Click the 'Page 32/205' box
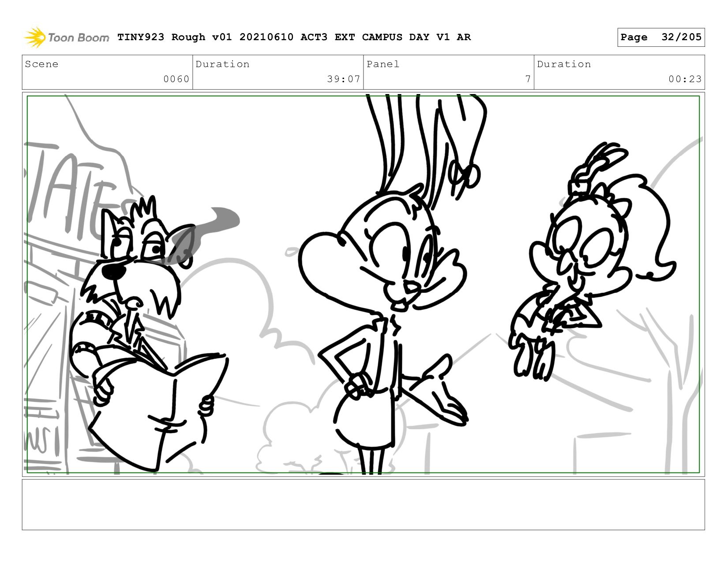The height and width of the screenshot is (563, 728). pyautogui.click(x=661, y=37)
